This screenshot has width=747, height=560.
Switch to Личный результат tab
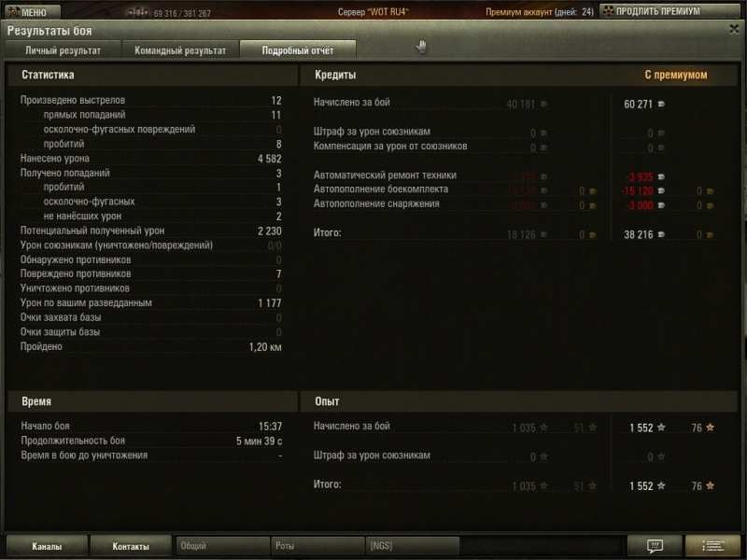62,50
